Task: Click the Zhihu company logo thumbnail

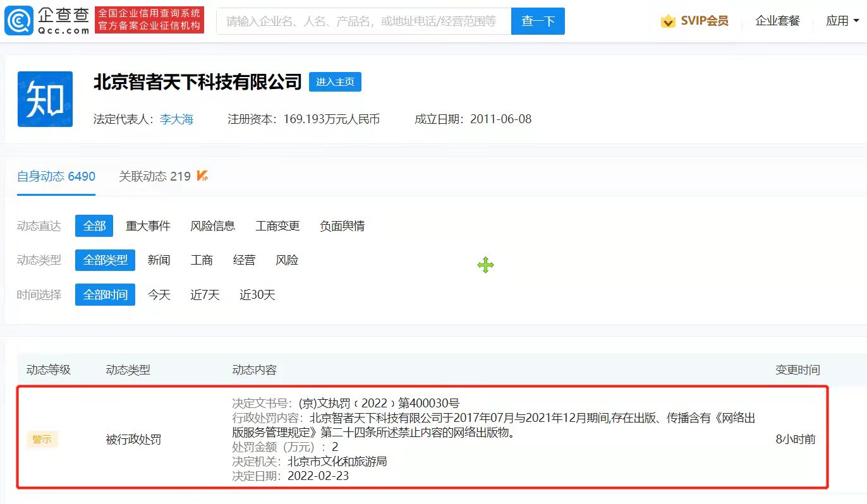Action: click(x=45, y=99)
